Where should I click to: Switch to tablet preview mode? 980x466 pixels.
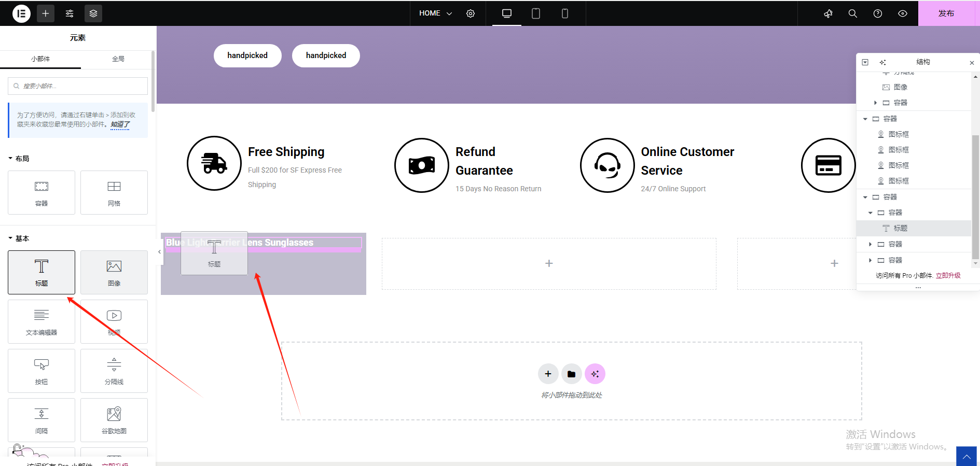[536, 13]
